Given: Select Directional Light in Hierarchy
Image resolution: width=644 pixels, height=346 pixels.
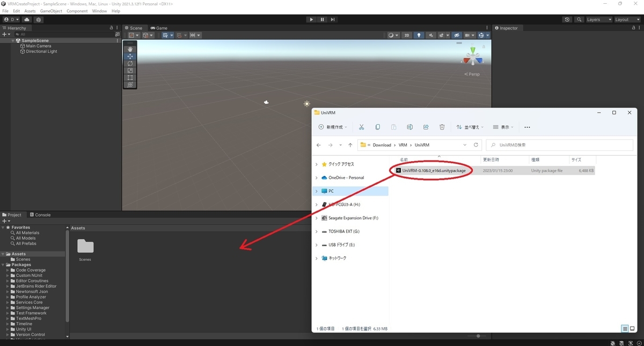Looking at the screenshot, I should tap(41, 52).
